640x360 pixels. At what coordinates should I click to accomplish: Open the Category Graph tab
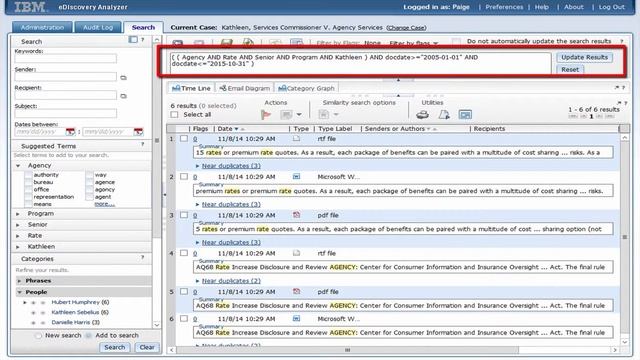[306, 88]
